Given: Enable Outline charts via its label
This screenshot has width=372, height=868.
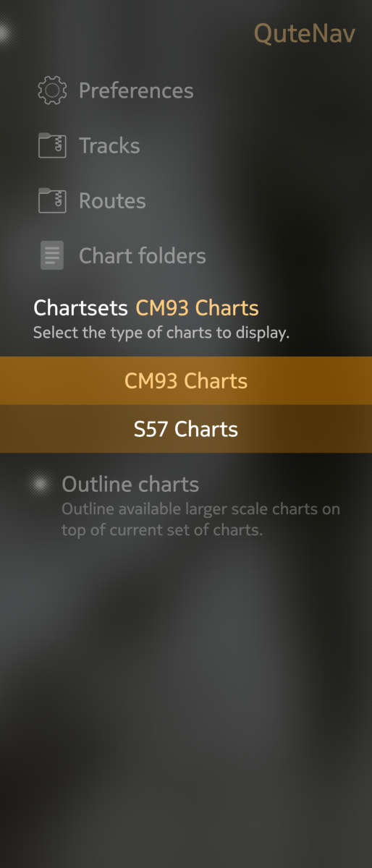Looking at the screenshot, I should click(x=130, y=484).
